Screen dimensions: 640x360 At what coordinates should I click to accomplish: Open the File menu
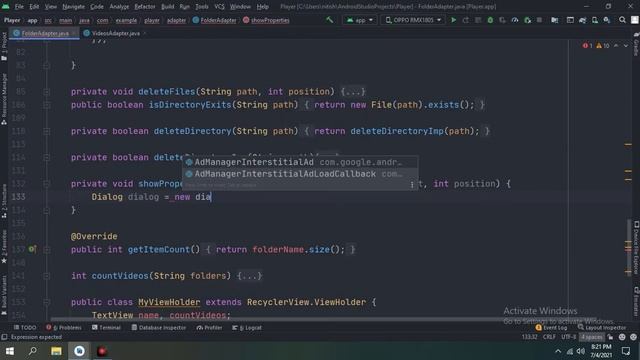(19, 7)
